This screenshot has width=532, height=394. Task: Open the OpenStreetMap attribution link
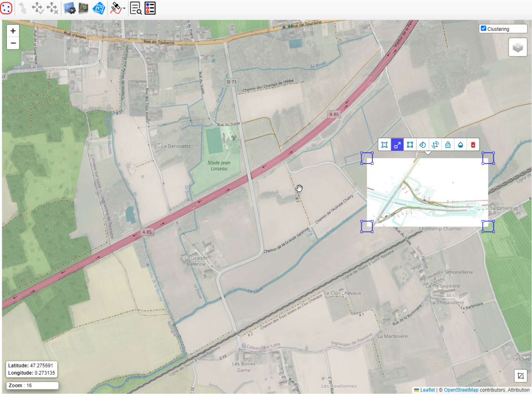point(460,390)
